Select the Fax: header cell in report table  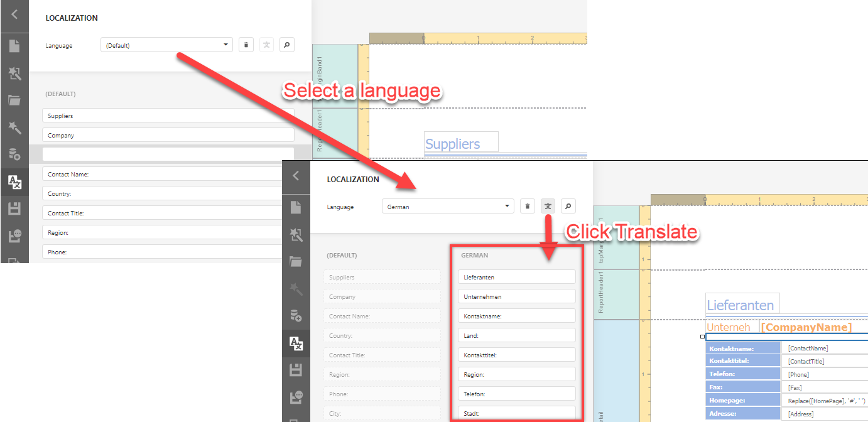tap(742, 387)
